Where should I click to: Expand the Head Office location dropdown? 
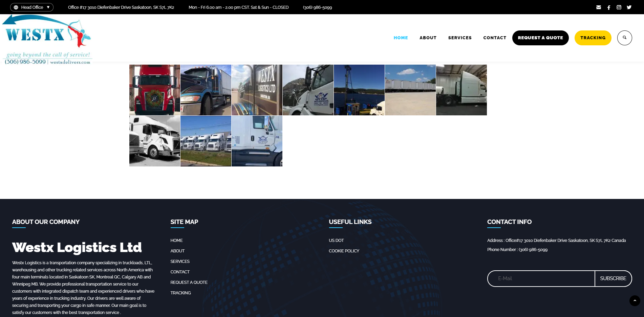pos(32,7)
